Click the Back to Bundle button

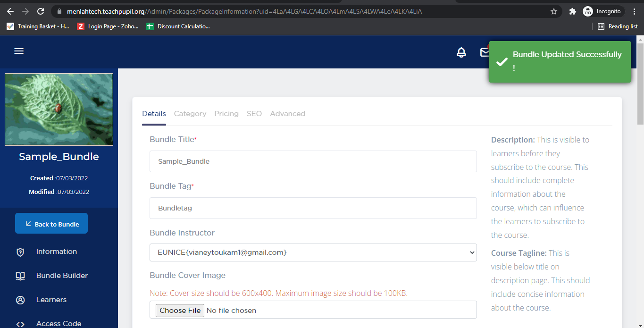51,224
